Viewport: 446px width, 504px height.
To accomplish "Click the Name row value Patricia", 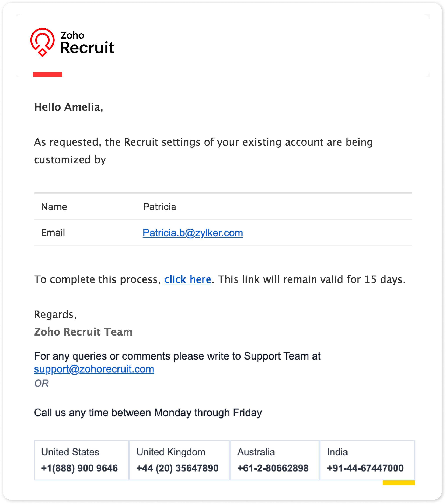I will [160, 207].
